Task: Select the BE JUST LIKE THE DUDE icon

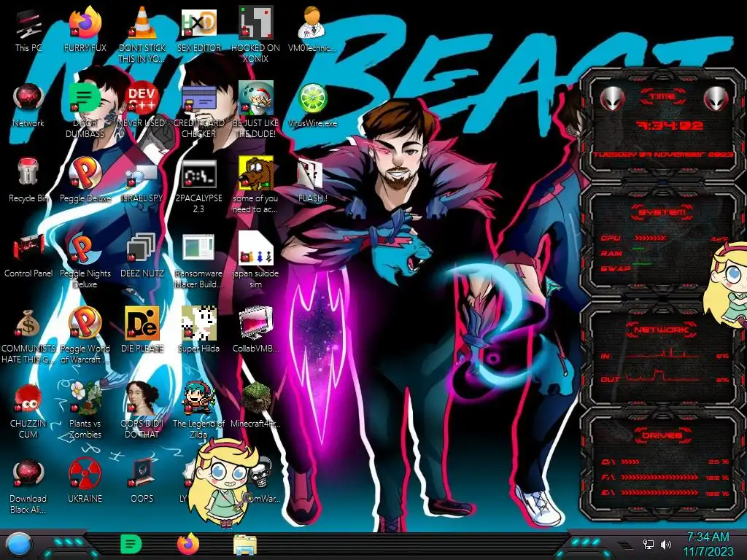Action: click(x=256, y=109)
